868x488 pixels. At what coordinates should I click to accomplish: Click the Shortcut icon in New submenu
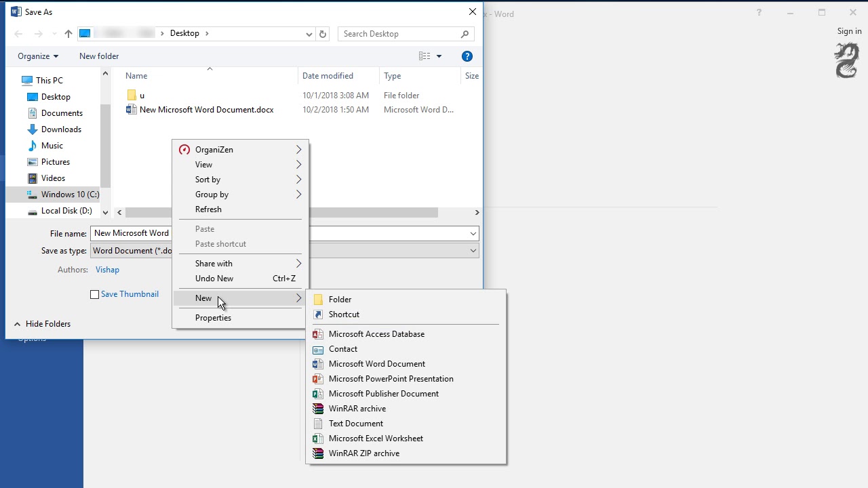coord(318,314)
